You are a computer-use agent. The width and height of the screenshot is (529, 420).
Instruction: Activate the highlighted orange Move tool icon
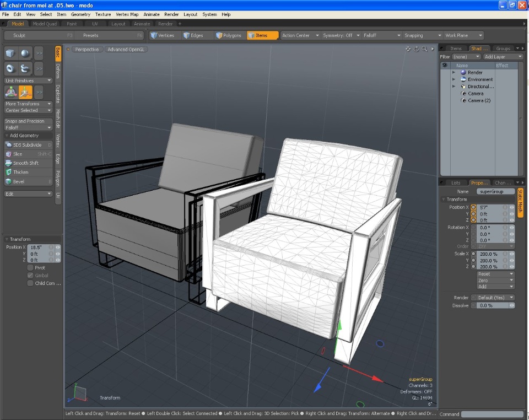(x=26, y=91)
